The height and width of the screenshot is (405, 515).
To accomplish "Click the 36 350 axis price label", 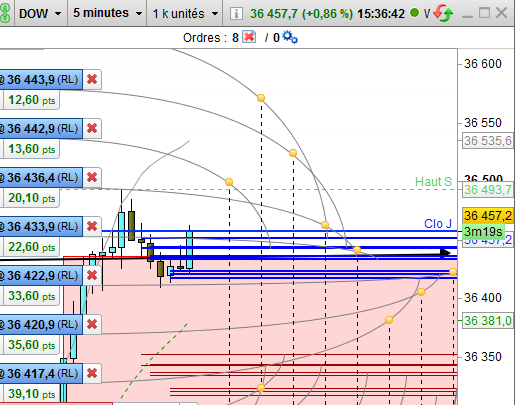I will click(x=483, y=357).
